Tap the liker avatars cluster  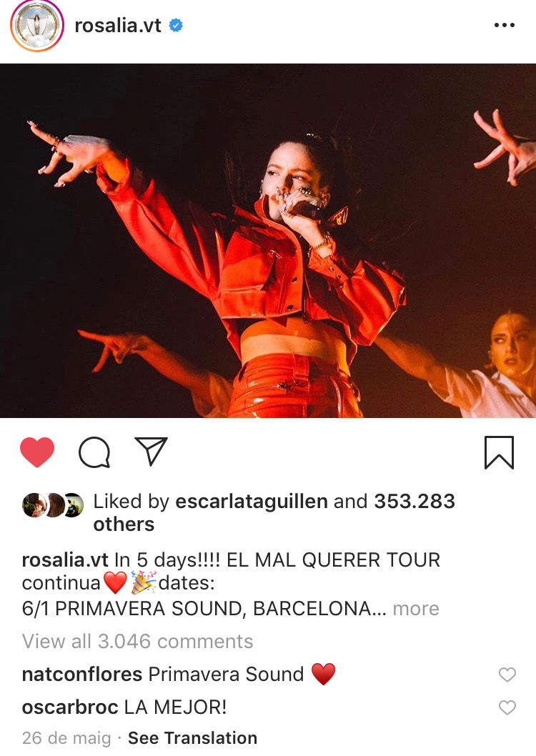[x=53, y=505]
